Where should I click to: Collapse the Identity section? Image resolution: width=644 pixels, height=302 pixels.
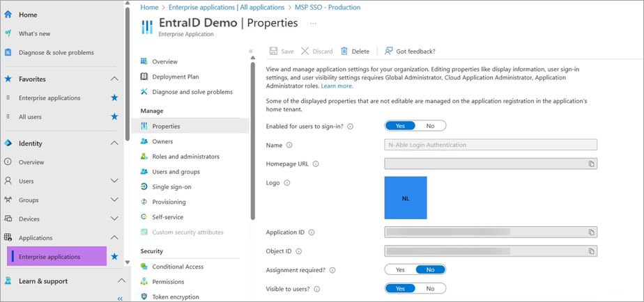coord(114,143)
